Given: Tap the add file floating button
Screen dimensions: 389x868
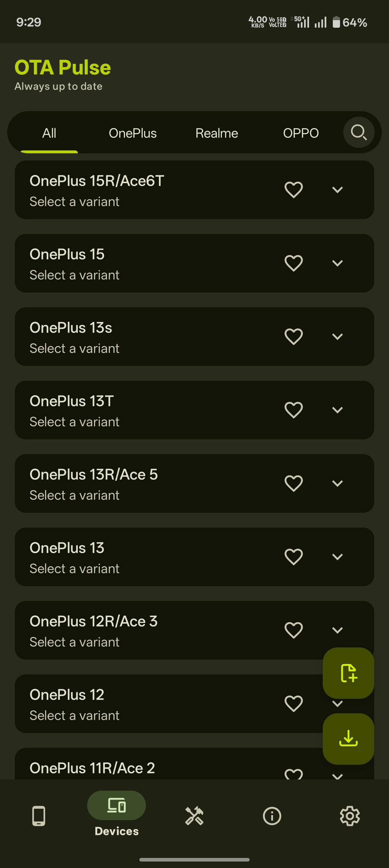Looking at the screenshot, I should click(348, 674).
